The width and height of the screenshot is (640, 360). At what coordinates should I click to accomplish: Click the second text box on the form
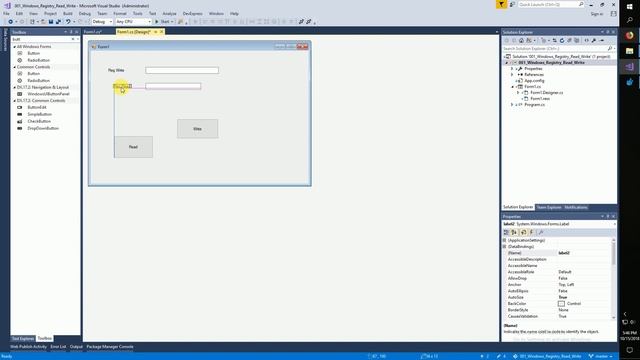[173, 86]
